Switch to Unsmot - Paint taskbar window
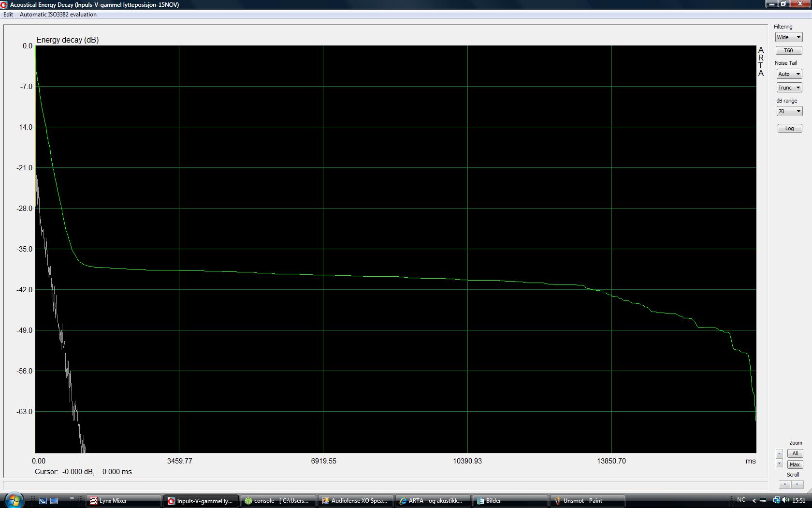The width and height of the screenshot is (812, 508). 588,501
